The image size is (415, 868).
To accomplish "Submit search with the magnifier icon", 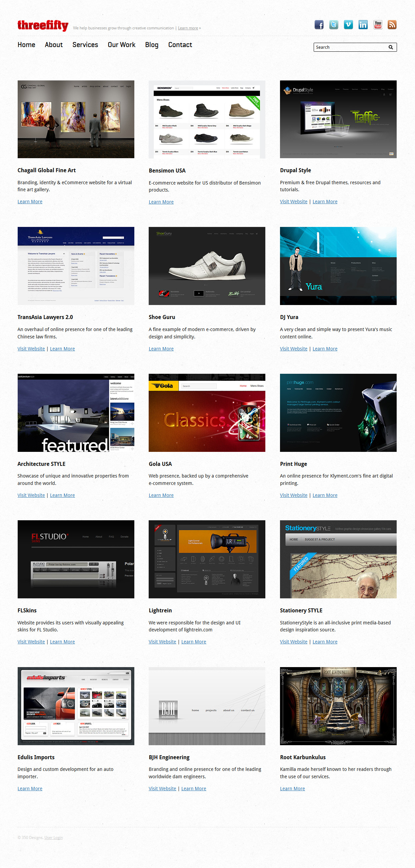I will (391, 47).
